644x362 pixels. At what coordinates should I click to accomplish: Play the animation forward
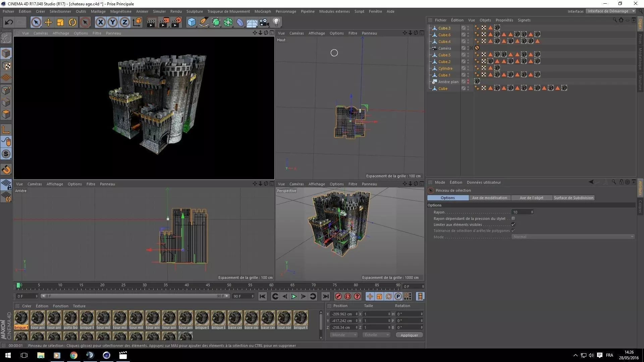click(294, 296)
